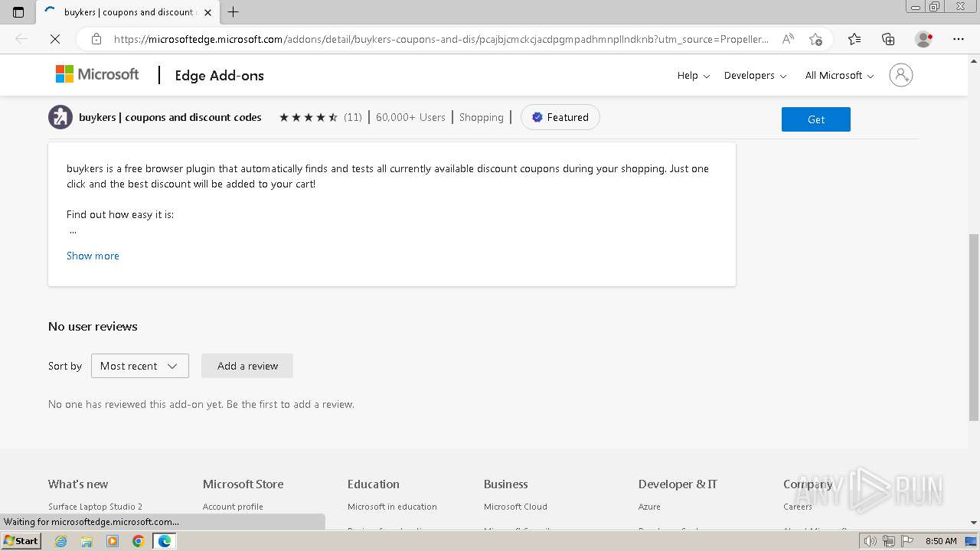Open the Windows Start menu
The height and width of the screenshot is (551, 980).
coord(21,541)
